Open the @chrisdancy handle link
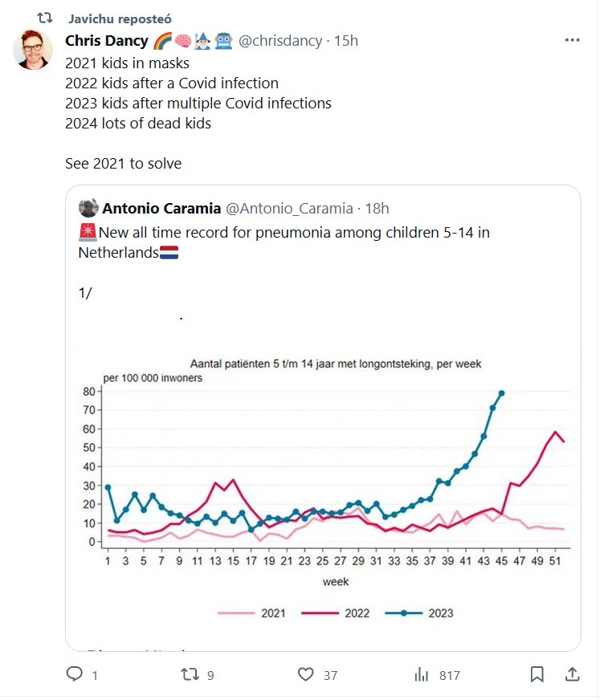The image size is (604, 700). click(x=280, y=40)
